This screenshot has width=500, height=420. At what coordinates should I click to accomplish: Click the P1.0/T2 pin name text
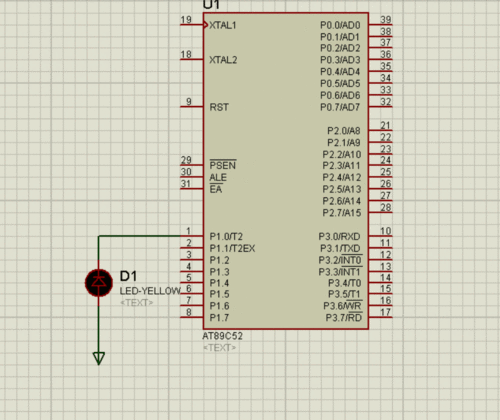[226, 236]
